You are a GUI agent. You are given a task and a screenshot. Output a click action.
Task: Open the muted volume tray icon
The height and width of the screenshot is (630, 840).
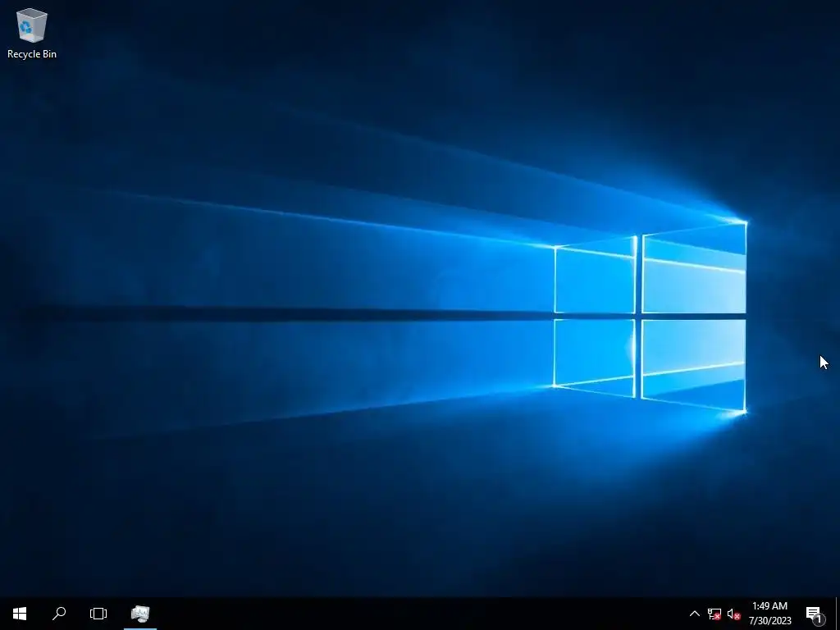tap(733, 614)
